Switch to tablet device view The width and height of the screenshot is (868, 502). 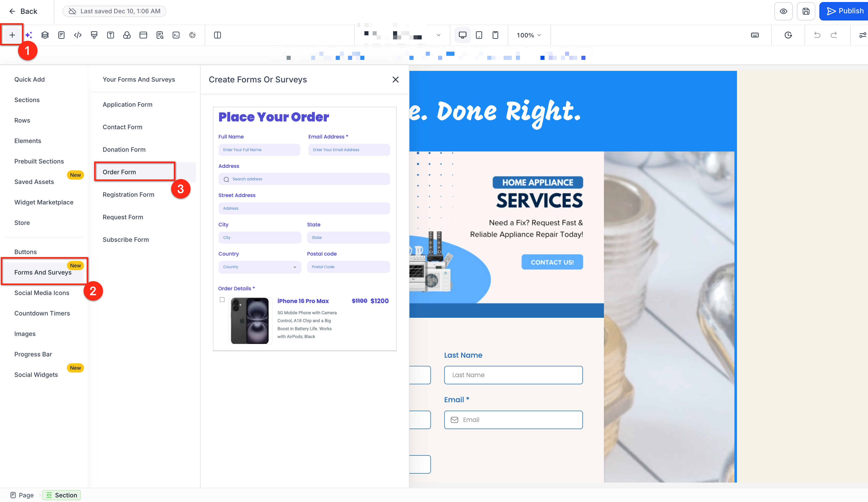click(x=479, y=35)
